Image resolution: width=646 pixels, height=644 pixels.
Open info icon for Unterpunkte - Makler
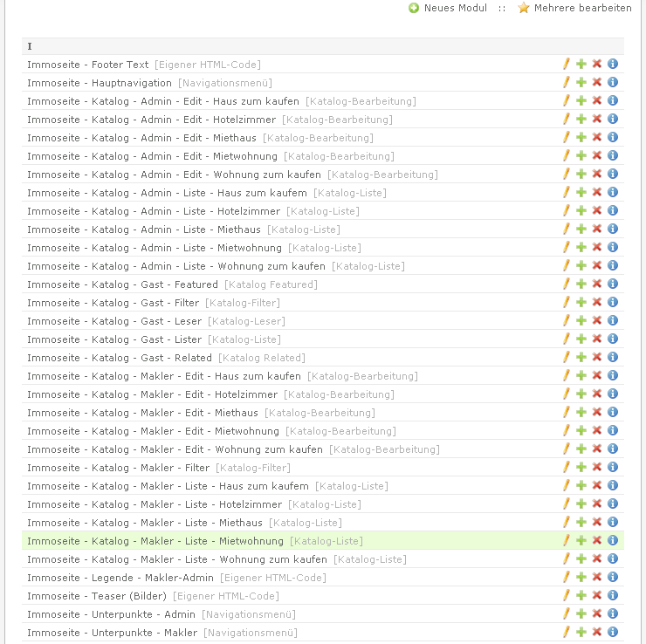(x=613, y=632)
